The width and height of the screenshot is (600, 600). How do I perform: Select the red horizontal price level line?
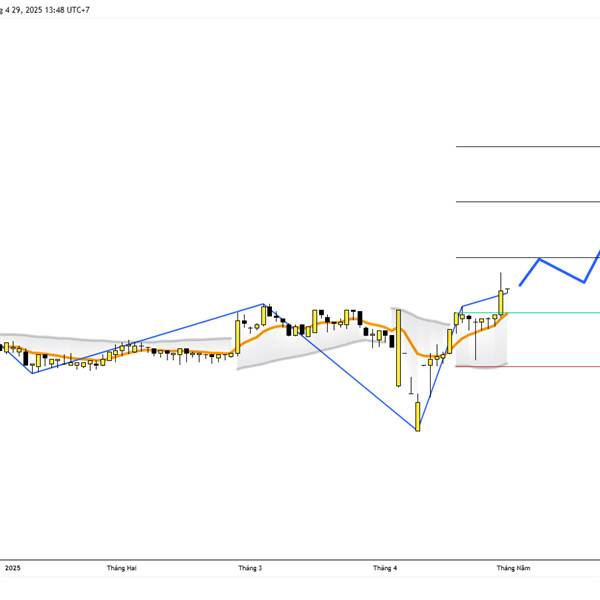(528, 367)
